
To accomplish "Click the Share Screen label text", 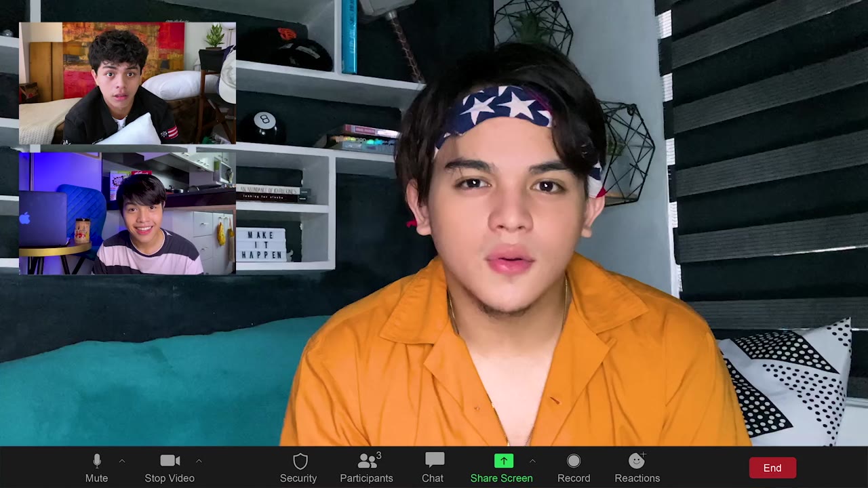I will tap(502, 478).
